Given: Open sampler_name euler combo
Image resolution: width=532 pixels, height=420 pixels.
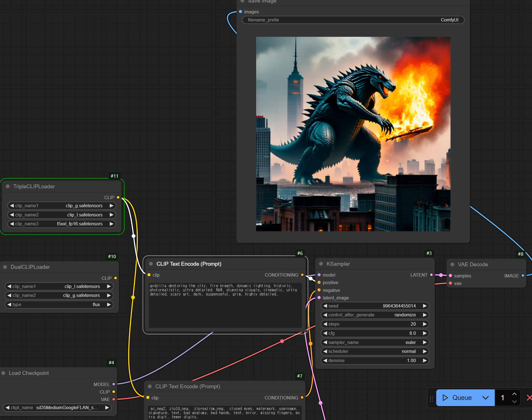Looking at the screenshot, I should pos(375,342).
